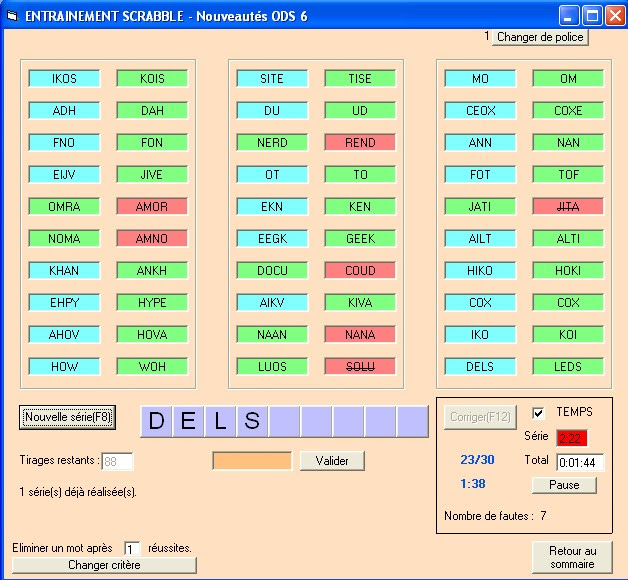Viewport: 628px width, 580px height.
Task: Maximize the Entrainement Scrabble window
Action: point(592,16)
